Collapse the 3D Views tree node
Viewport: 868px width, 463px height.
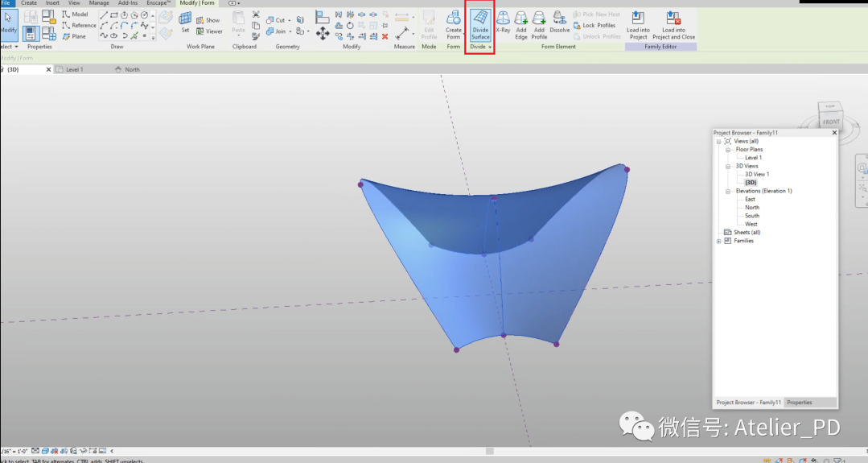tap(728, 167)
